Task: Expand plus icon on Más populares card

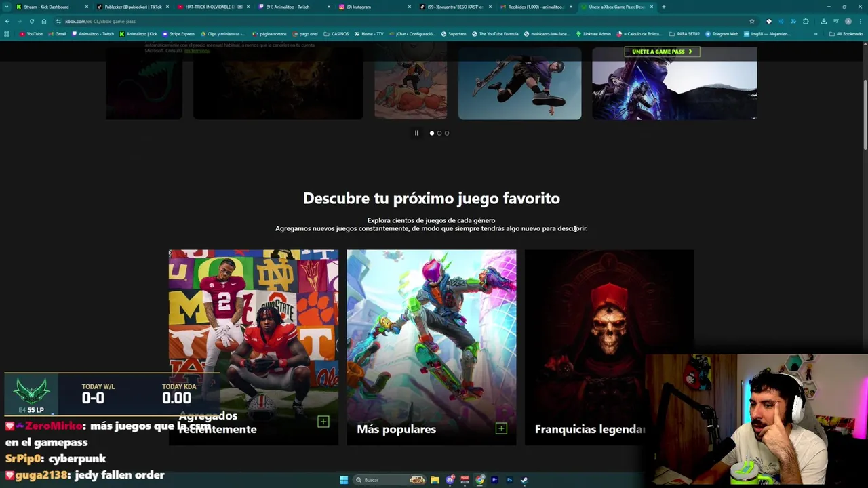Action: point(501,428)
